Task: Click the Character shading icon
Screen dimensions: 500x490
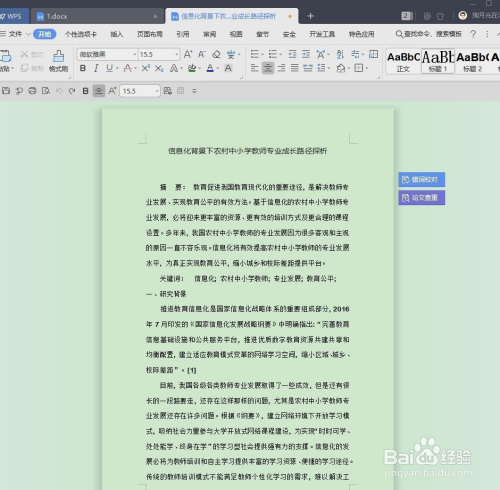Action: (228, 68)
